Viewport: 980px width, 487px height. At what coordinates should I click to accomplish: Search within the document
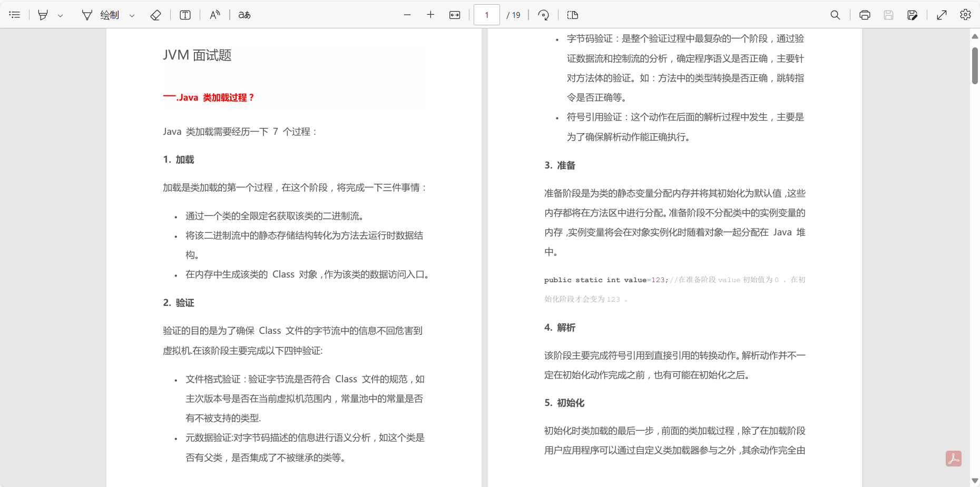click(x=835, y=15)
